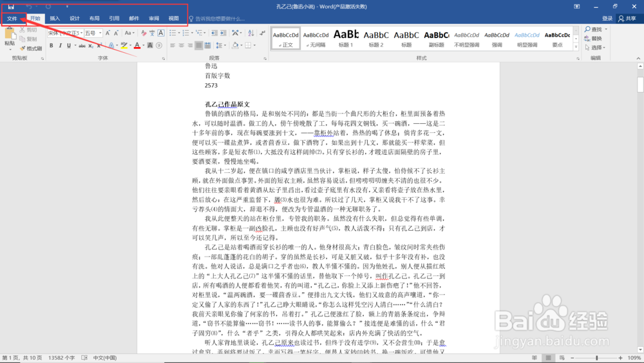Open borders dropdown

pos(254,45)
